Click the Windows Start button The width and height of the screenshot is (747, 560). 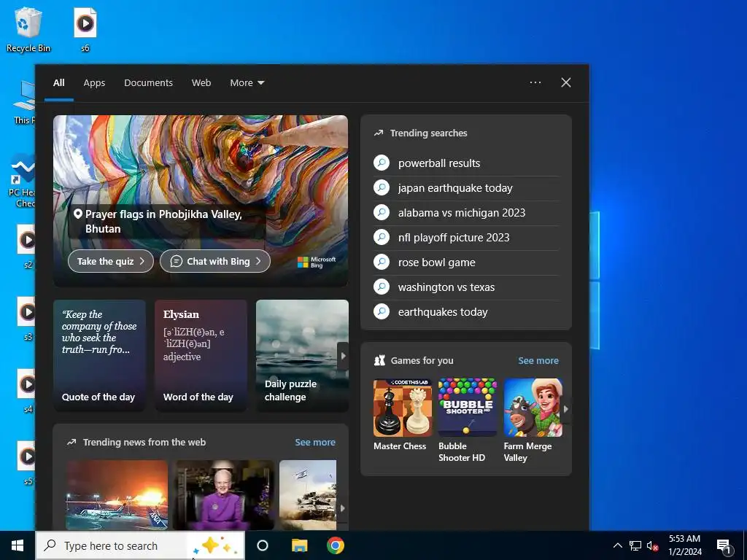18,545
